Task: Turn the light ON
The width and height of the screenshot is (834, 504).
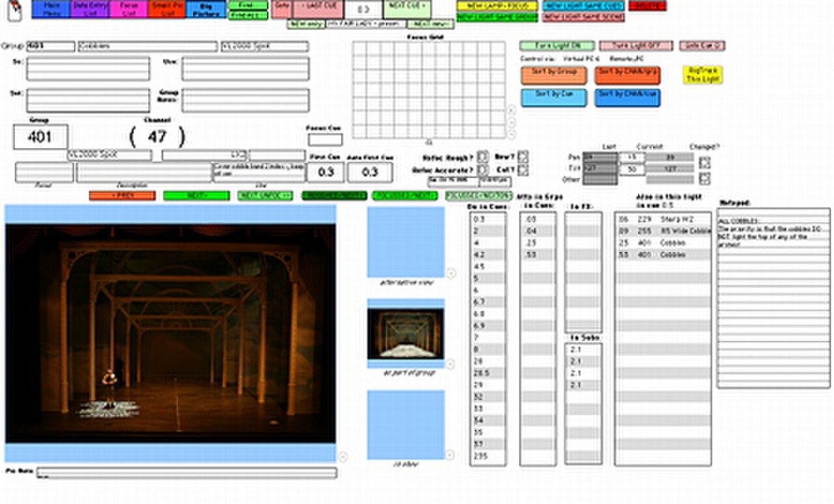Action: [557, 46]
